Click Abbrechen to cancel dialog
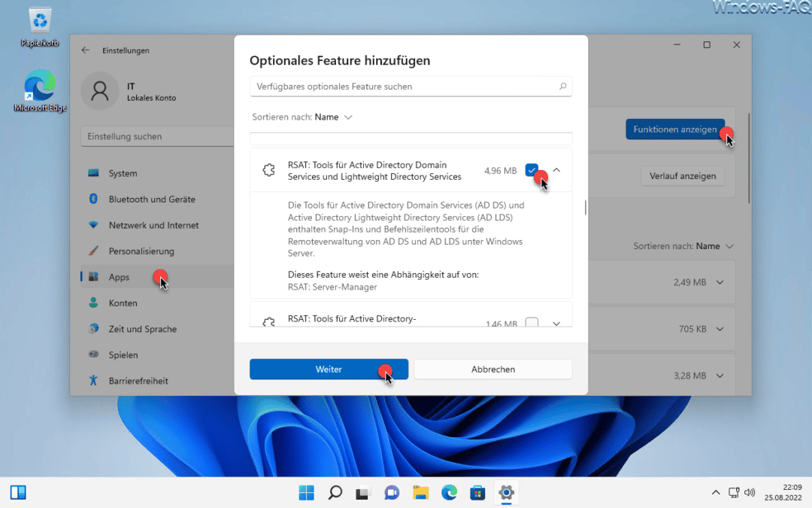The width and height of the screenshot is (812, 508). coord(493,369)
